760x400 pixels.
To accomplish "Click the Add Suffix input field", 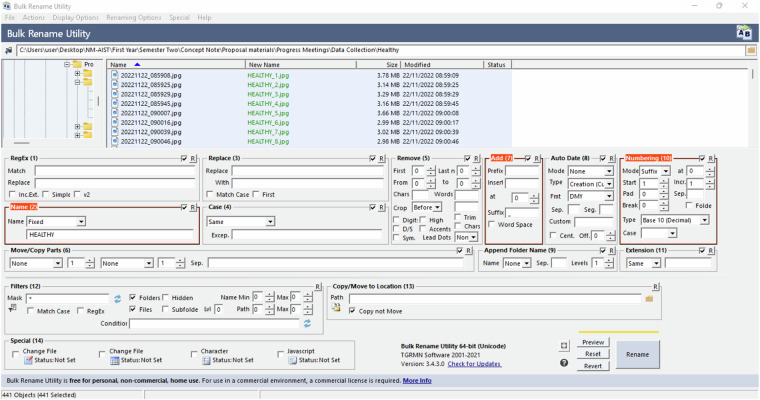I will 522,212.
